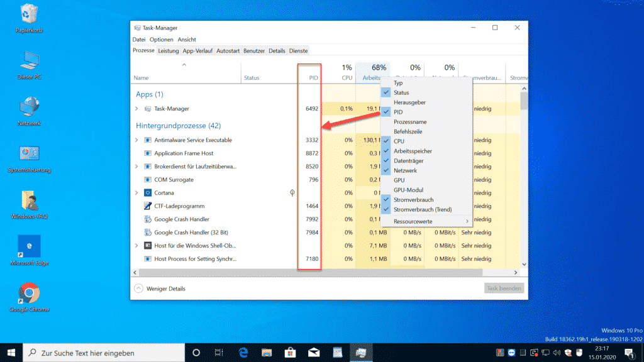Viewport: 644px width, 362px height.
Task: Switch to the Leistung tab
Action: click(169, 51)
